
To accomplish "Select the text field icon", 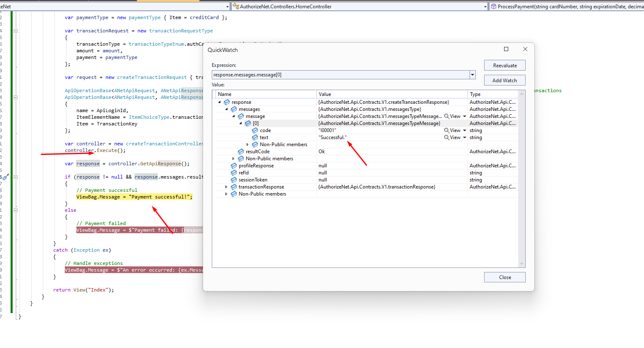I will 255,137.
